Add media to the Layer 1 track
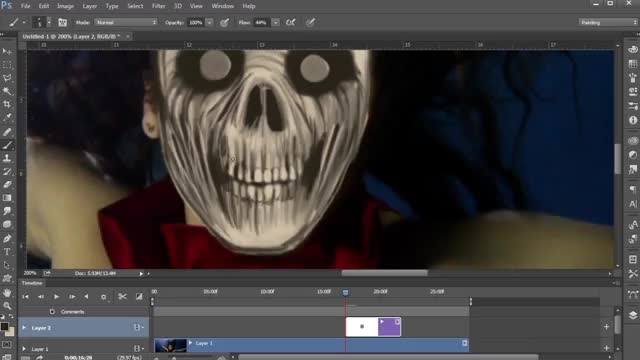This screenshot has width=640, height=360. point(606,348)
